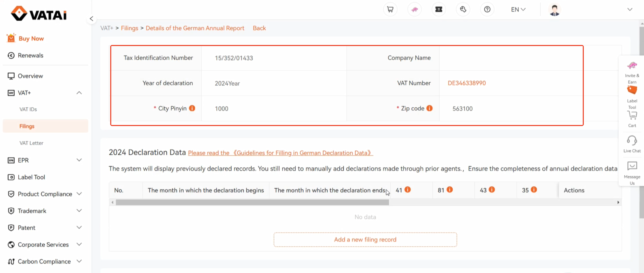Image resolution: width=644 pixels, height=273 pixels.
Task: Click the Zip code field value 563100
Action: 463,109
